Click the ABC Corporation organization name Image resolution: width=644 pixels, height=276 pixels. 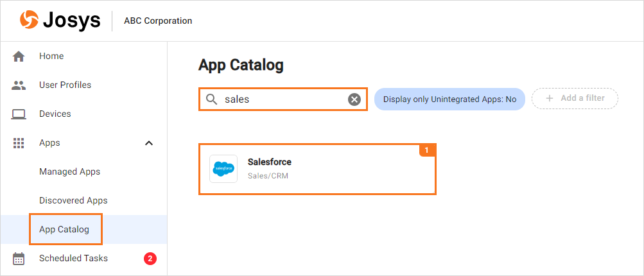[157, 21]
